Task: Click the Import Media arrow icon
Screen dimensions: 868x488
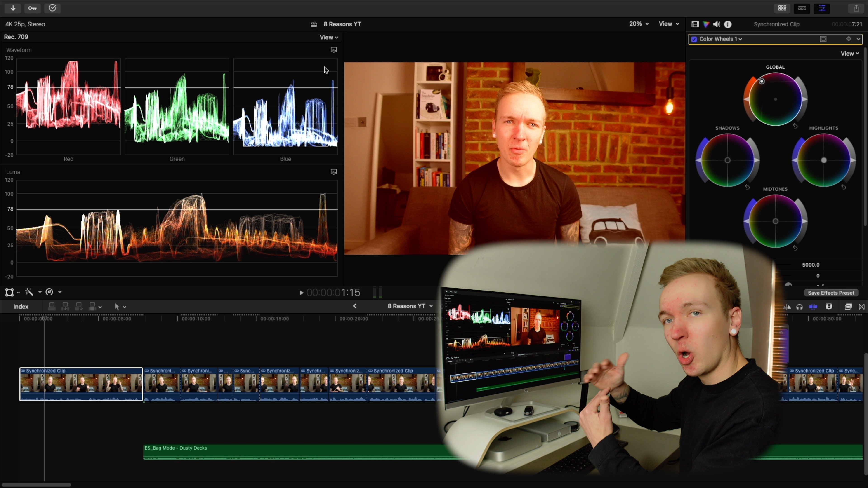Action: [13, 8]
